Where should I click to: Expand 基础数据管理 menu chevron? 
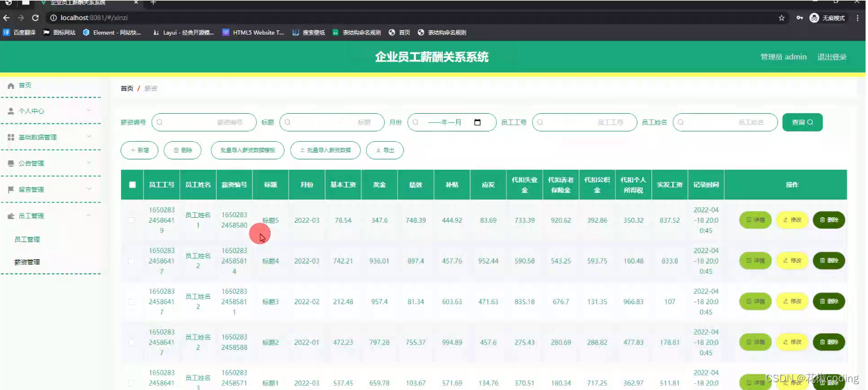click(89, 137)
